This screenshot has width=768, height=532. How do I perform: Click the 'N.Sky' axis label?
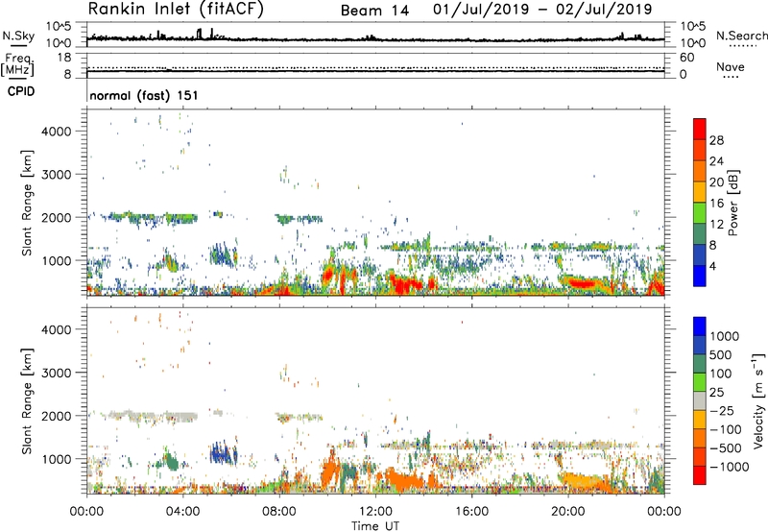18,36
